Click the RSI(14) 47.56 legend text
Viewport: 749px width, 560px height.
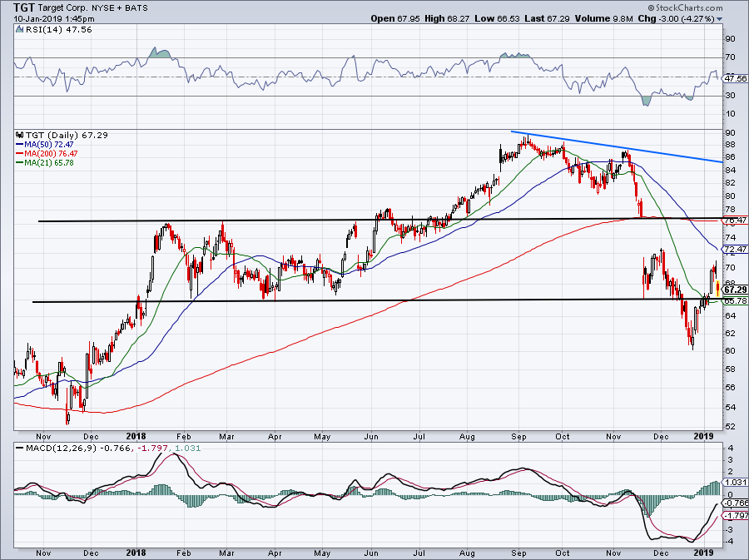59,30
